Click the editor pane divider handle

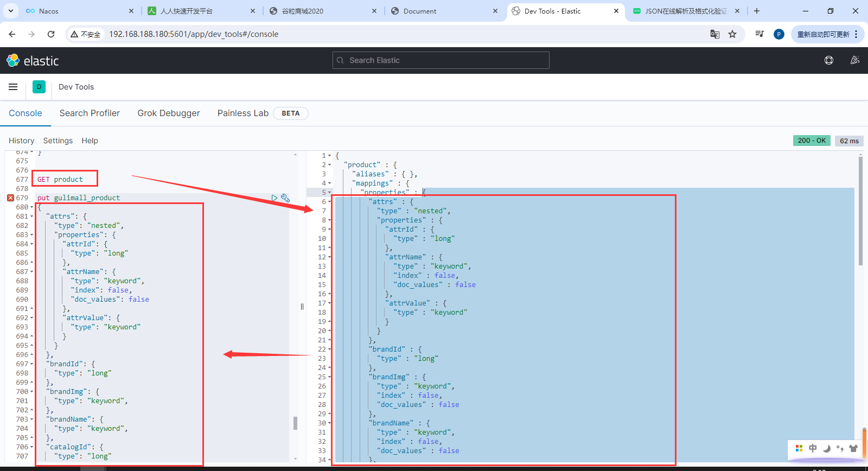tap(302, 307)
